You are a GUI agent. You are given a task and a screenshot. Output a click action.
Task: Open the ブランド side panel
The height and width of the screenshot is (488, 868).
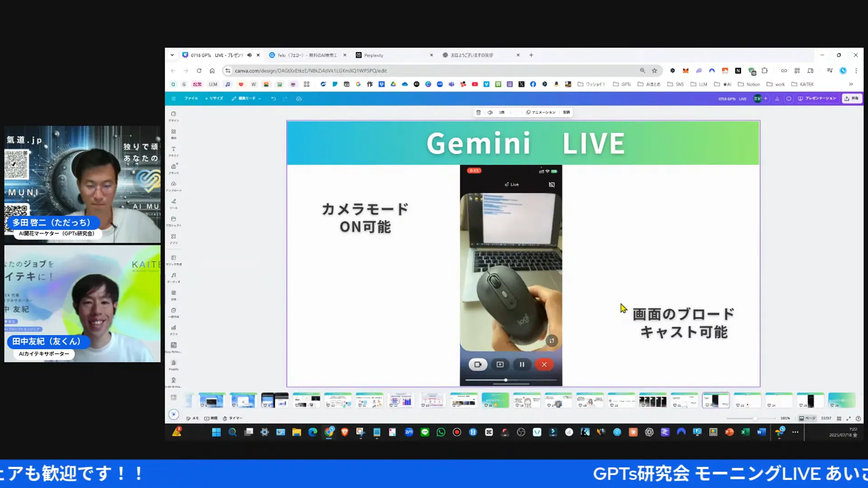174,169
